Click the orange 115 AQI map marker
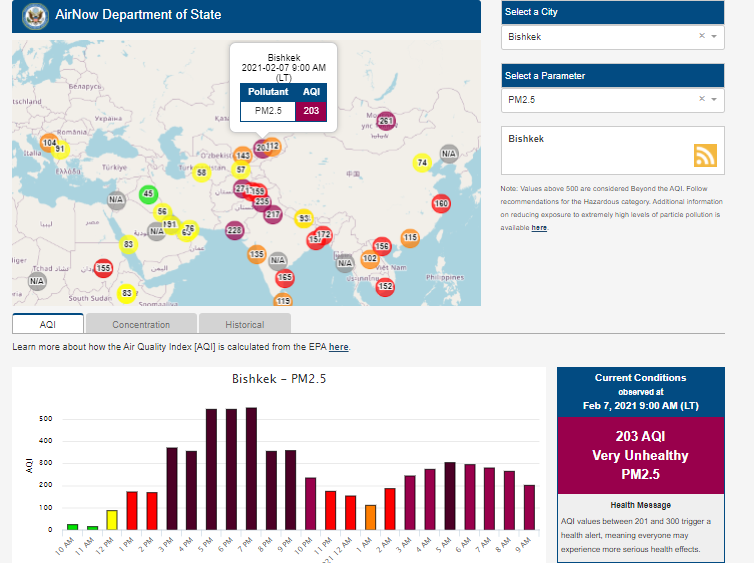Viewport: 754px width, 563px height. pyautogui.click(x=410, y=238)
